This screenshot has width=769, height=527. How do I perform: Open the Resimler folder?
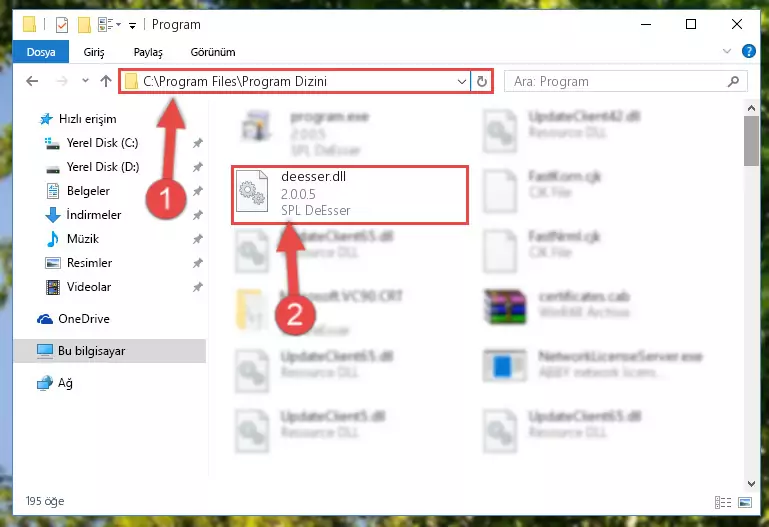pos(78,263)
